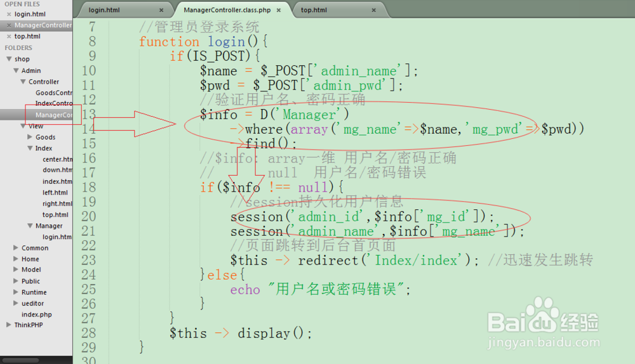Expand the Runtime folder

(x=16, y=292)
